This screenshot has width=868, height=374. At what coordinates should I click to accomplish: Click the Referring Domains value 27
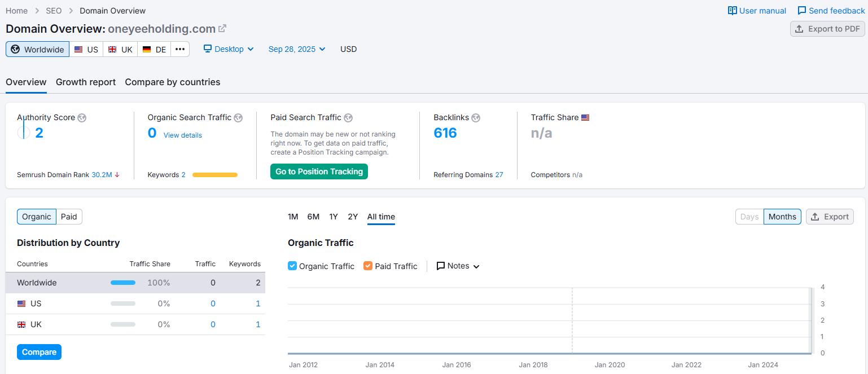point(499,175)
